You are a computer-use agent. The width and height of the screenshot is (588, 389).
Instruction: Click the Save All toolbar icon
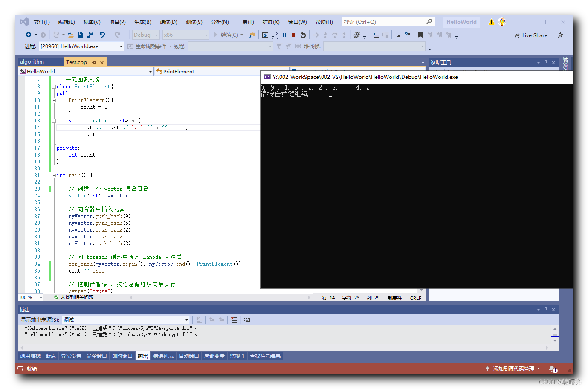point(89,35)
